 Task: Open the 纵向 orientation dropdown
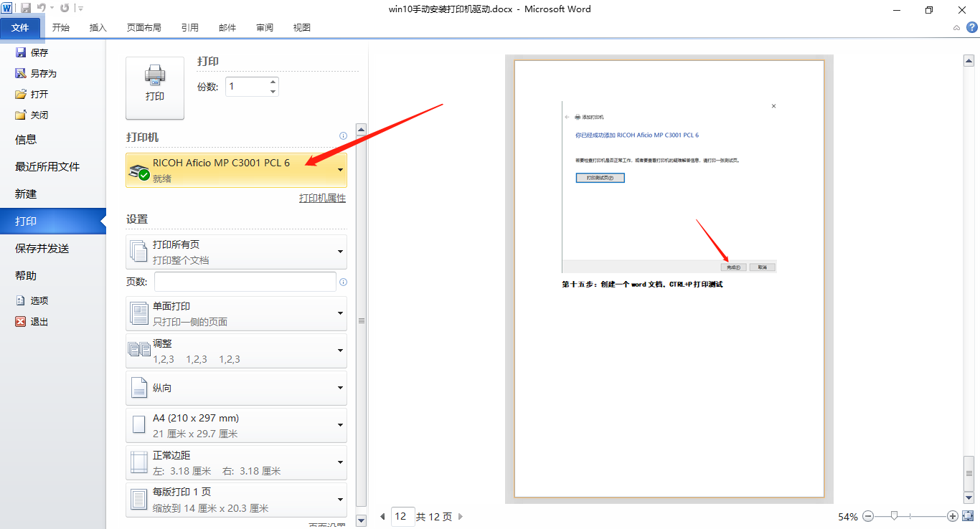(x=236, y=388)
